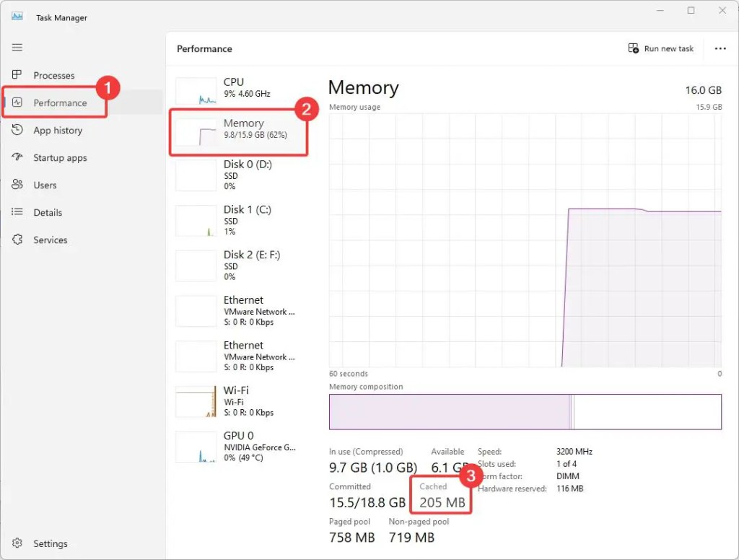Screen dimensions: 739x560
Task: Click the Memory composition label
Action: coord(366,387)
